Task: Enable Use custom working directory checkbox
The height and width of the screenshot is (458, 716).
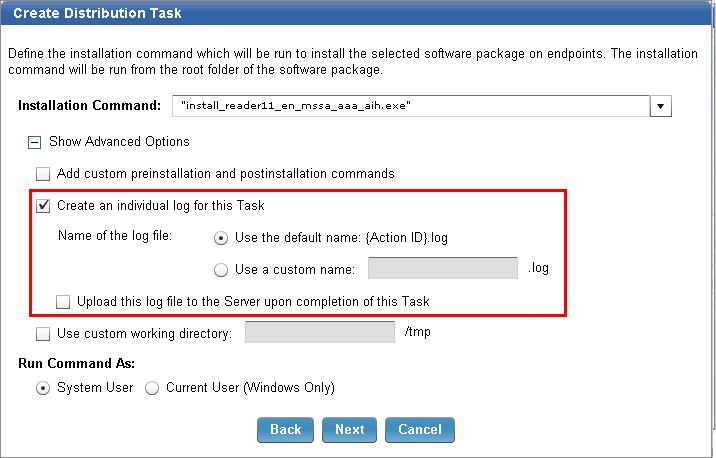Action: pyautogui.click(x=43, y=333)
